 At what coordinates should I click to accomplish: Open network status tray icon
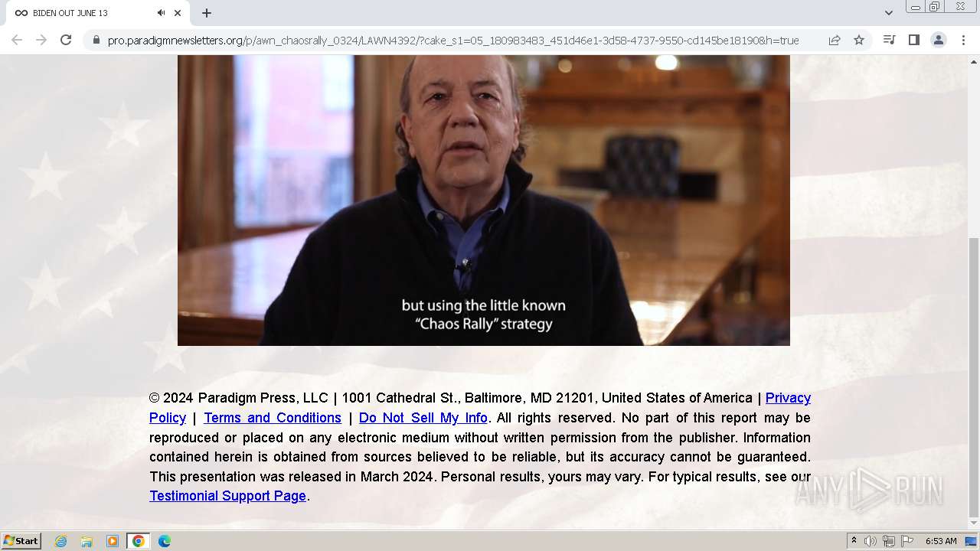[x=889, y=541]
